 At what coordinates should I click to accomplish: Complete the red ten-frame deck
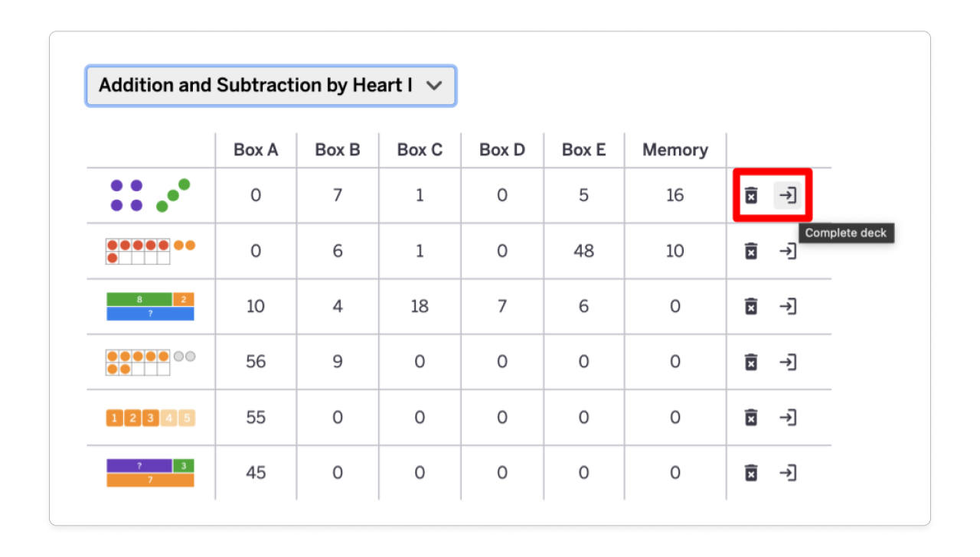coord(788,251)
